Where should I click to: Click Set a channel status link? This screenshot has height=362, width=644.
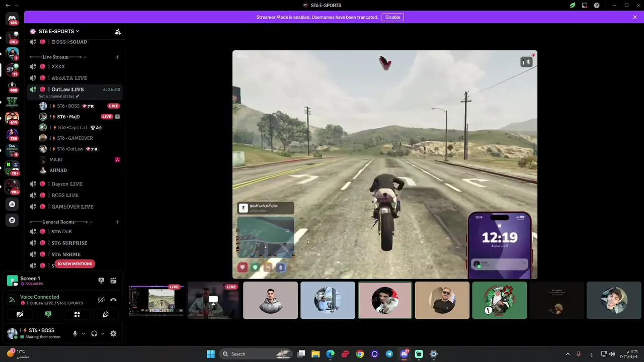pyautogui.click(x=59, y=96)
